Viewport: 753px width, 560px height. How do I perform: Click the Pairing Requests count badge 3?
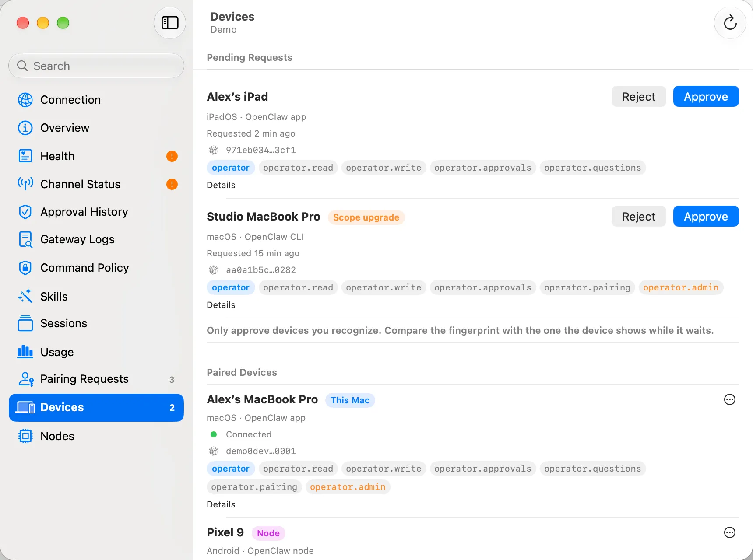172,380
